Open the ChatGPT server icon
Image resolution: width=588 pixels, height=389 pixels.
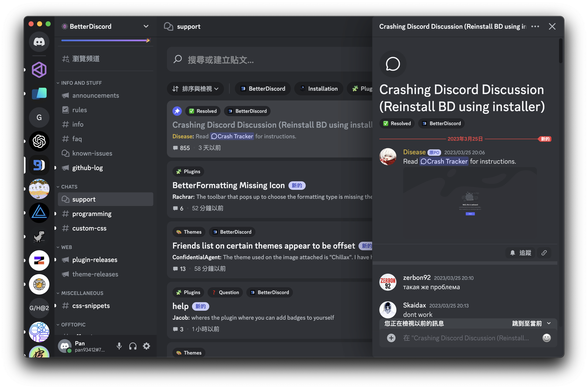click(39, 142)
